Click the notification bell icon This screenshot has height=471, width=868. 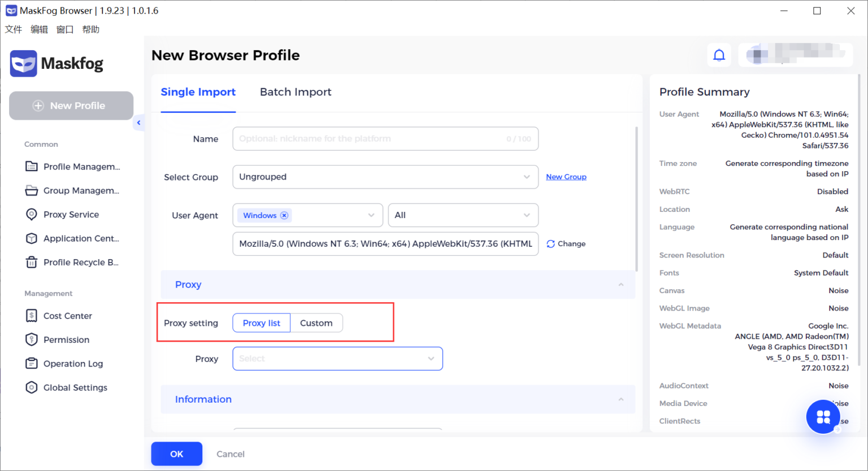[x=719, y=55]
